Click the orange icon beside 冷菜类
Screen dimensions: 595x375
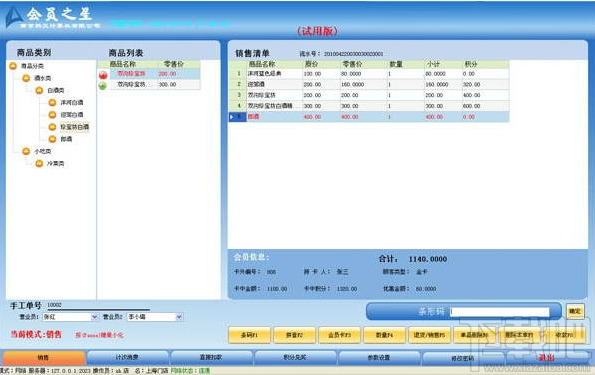[39, 164]
